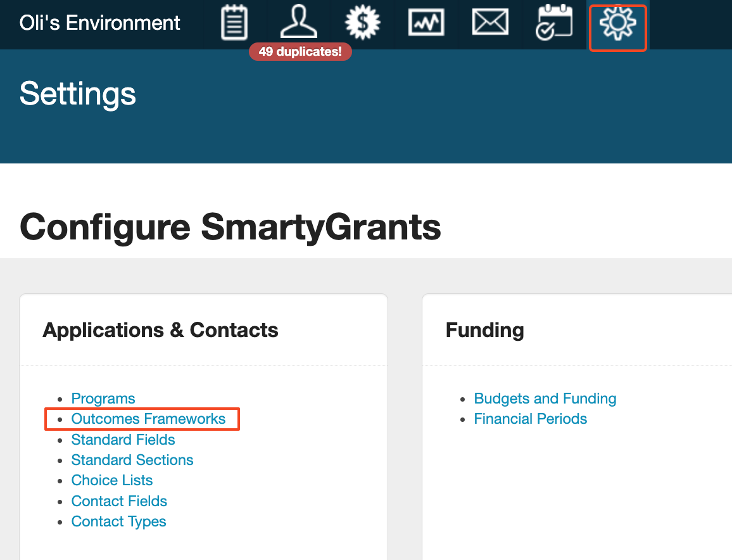
Task: Click the Applications & Contacts panel heading
Action: tap(160, 330)
